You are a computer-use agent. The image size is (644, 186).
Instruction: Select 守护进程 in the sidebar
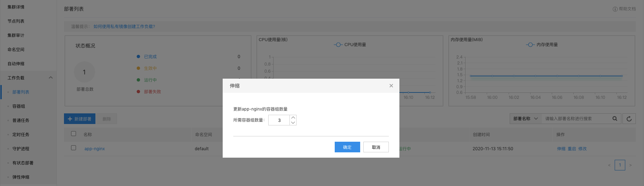click(x=21, y=149)
